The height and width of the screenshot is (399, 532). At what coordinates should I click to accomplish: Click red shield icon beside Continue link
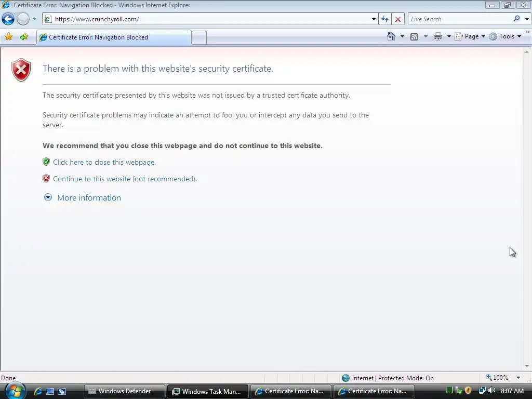pyautogui.click(x=46, y=178)
